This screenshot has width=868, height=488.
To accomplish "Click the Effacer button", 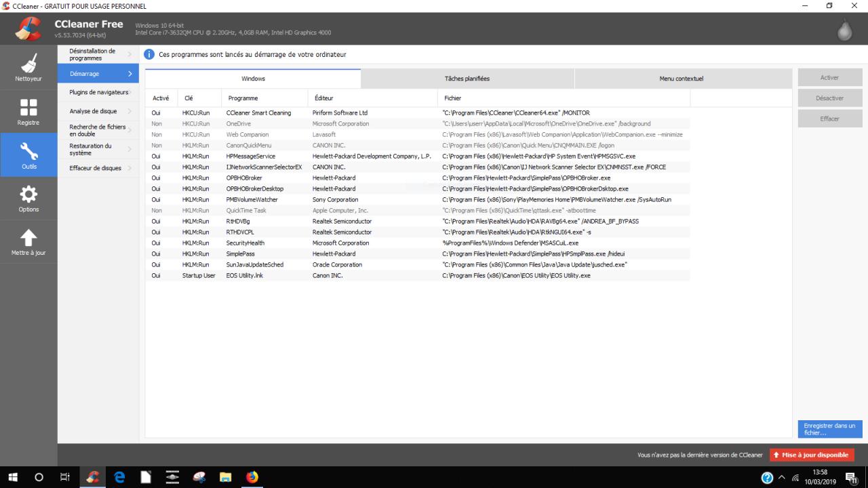I will pos(829,119).
